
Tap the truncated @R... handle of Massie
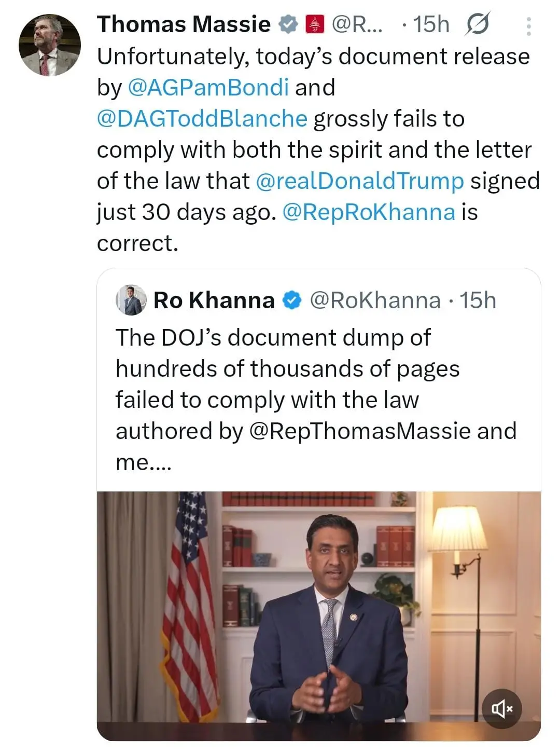(x=357, y=24)
